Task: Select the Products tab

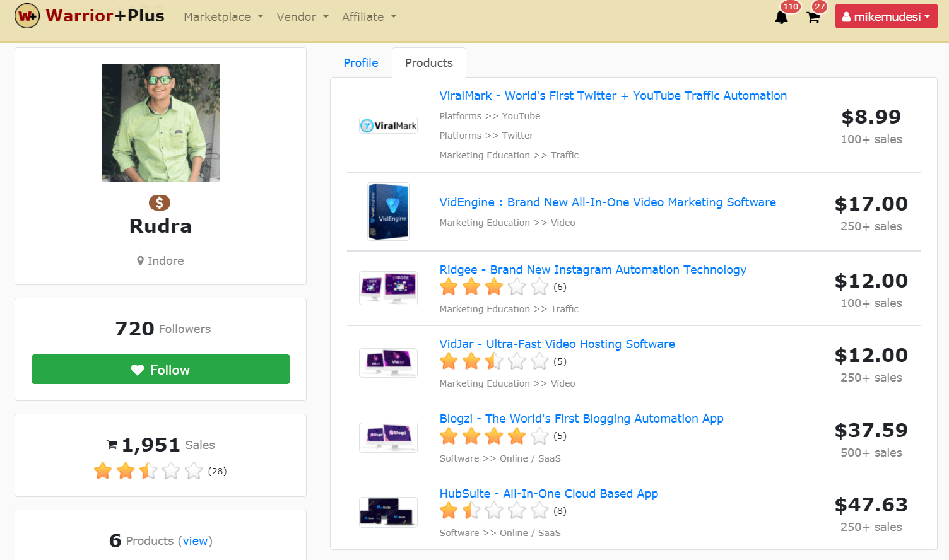Action: (429, 63)
